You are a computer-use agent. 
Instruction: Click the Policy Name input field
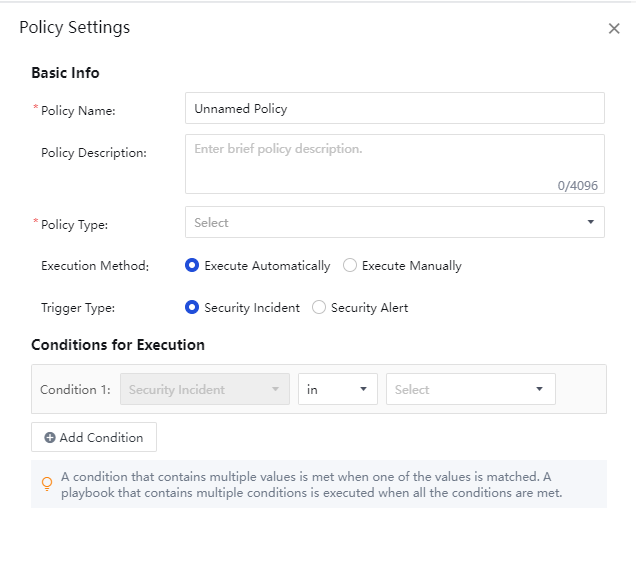pos(394,108)
